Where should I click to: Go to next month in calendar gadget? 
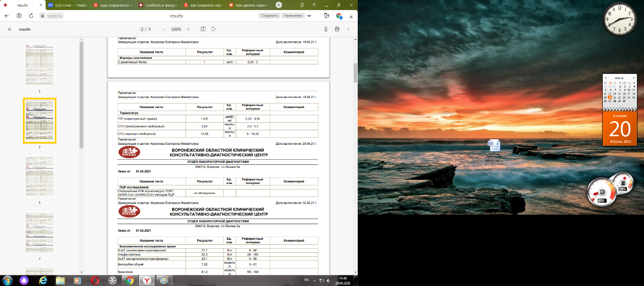tap(634, 77)
